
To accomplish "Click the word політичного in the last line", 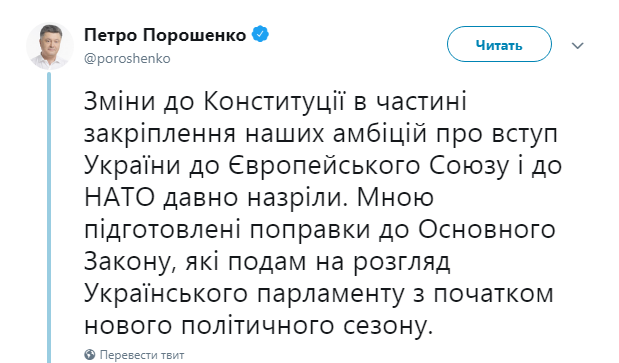I will click(x=258, y=326).
